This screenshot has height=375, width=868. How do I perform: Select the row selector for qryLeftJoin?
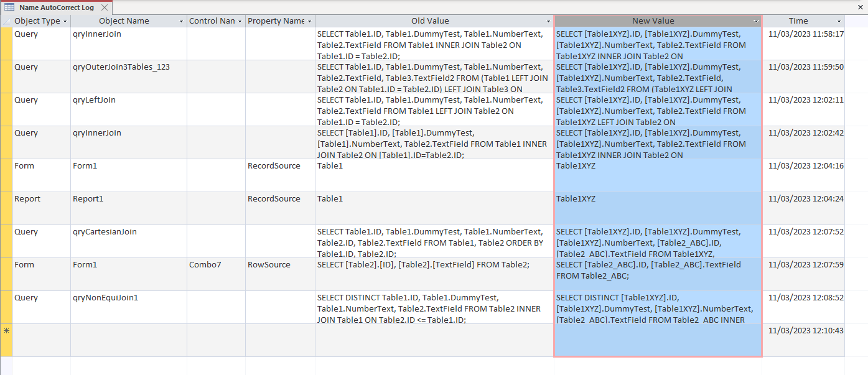(6, 109)
